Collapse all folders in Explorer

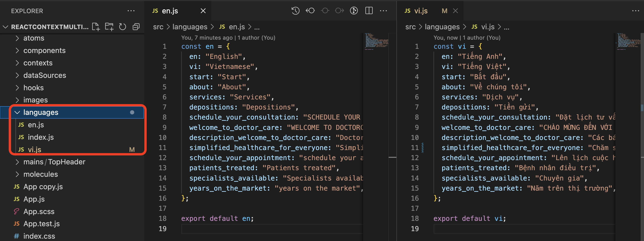click(136, 26)
